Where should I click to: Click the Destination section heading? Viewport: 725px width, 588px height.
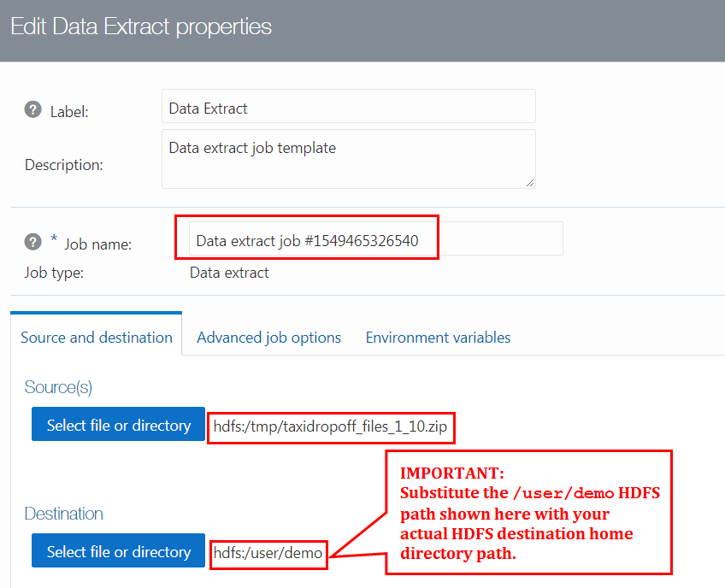[x=64, y=514]
